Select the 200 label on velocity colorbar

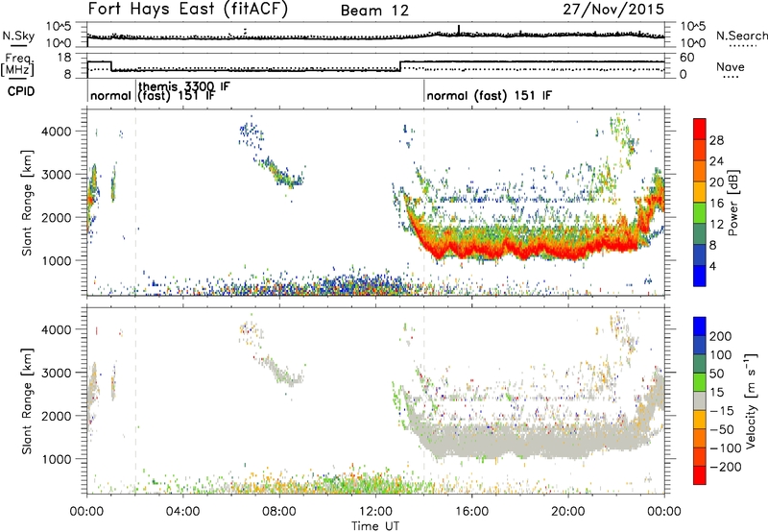point(721,336)
